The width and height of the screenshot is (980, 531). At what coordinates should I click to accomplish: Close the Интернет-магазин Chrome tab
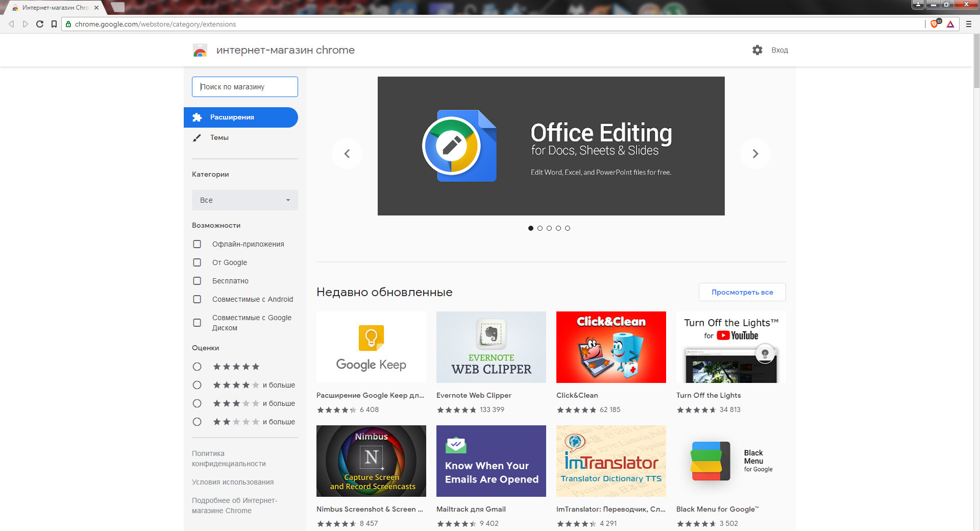point(96,8)
